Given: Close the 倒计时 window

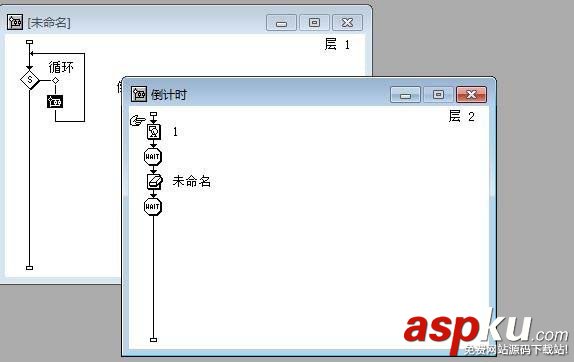Looking at the screenshot, I should point(472,95).
